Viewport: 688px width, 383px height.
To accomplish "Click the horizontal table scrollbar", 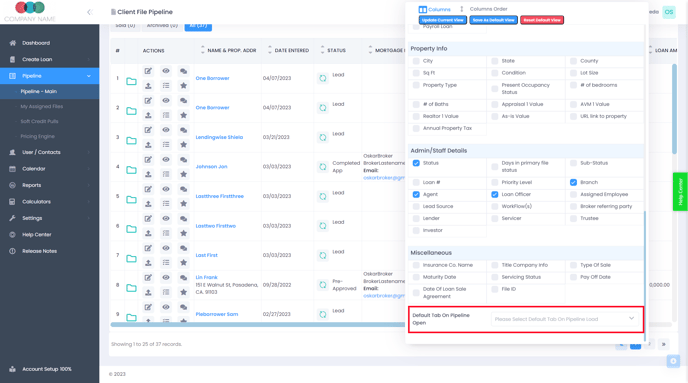I will coord(258,325).
